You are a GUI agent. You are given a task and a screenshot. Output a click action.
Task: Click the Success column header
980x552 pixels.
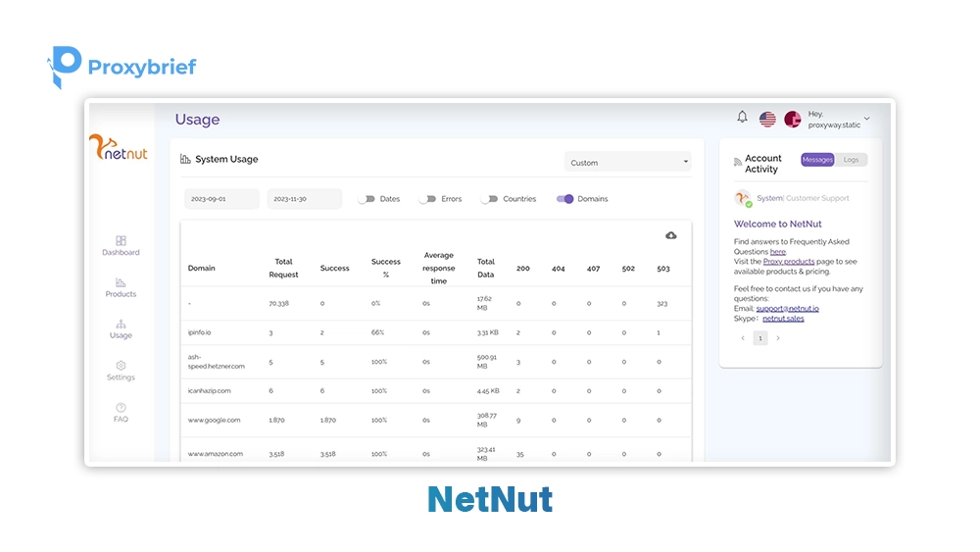(x=335, y=269)
